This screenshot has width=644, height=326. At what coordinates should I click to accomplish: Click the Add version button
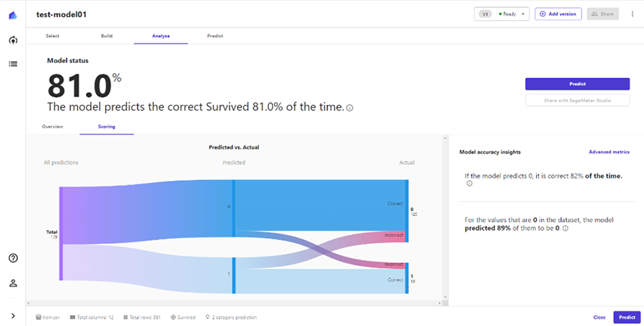[x=557, y=14]
